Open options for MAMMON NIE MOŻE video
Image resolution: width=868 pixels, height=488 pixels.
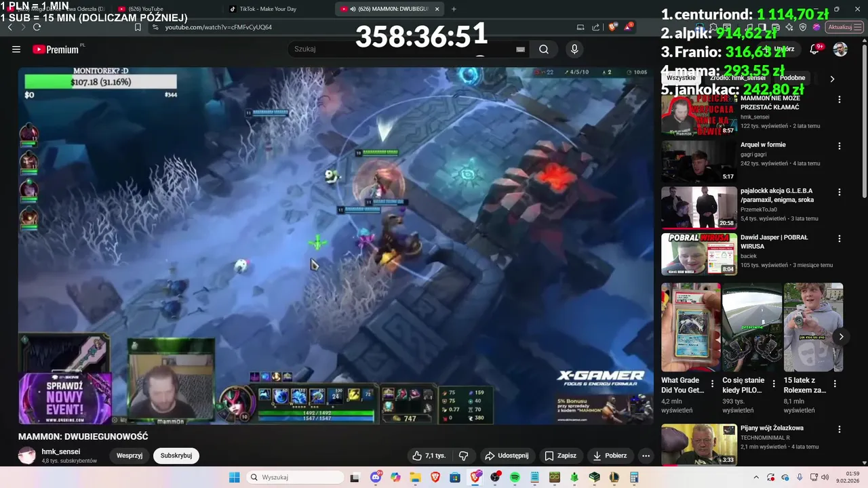coord(840,100)
